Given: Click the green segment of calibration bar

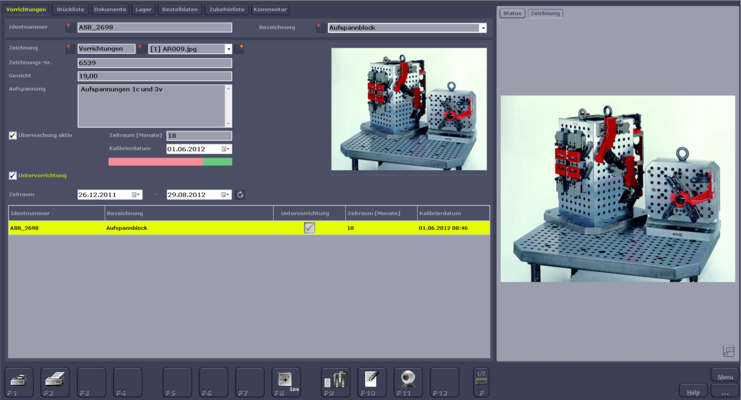Looking at the screenshot, I should (x=217, y=162).
